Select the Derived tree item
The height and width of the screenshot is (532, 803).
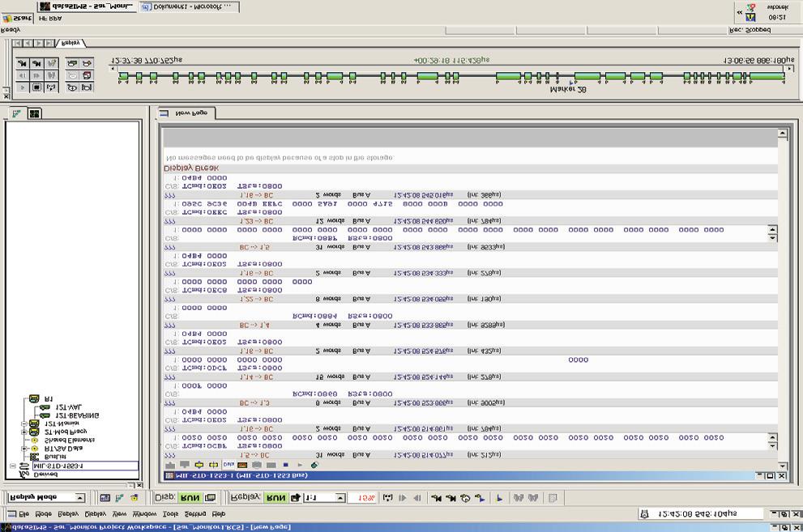[46, 475]
